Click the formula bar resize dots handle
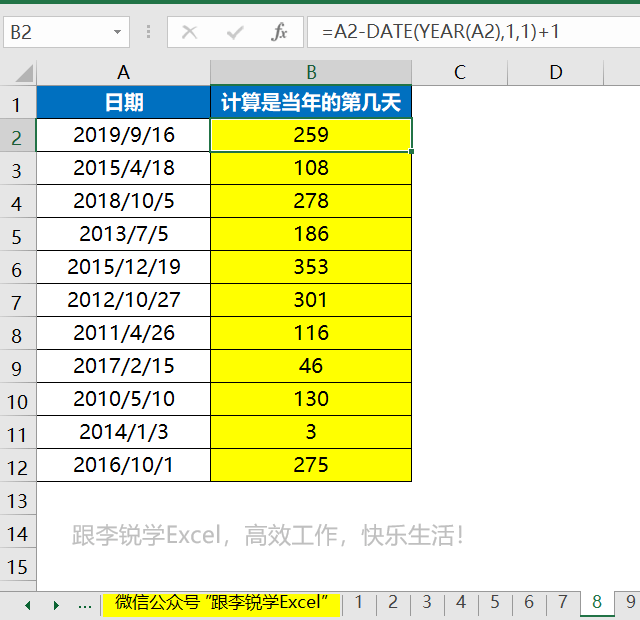The width and height of the screenshot is (640, 620). point(149,32)
